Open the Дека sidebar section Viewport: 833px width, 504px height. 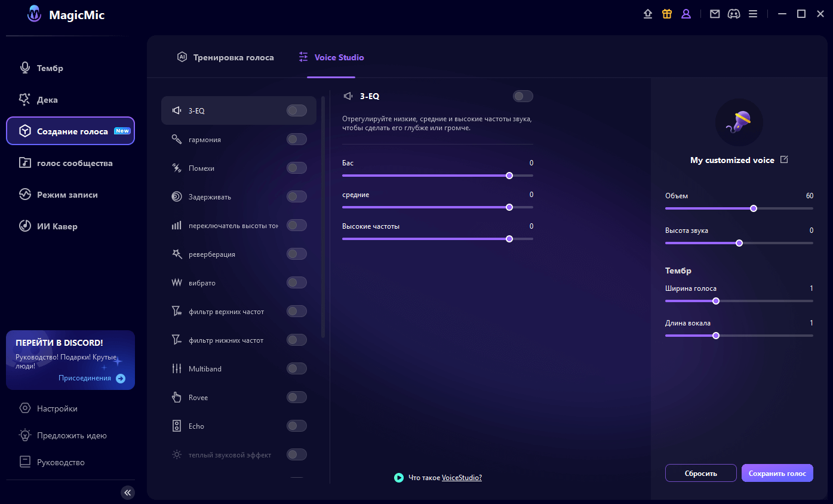click(x=70, y=100)
